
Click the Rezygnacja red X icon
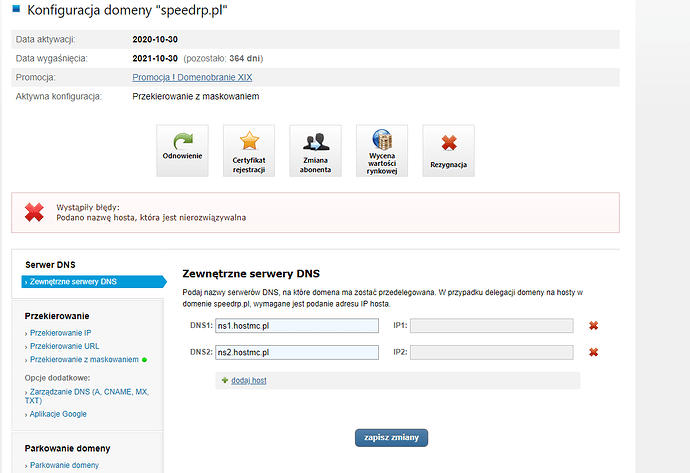(x=448, y=150)
